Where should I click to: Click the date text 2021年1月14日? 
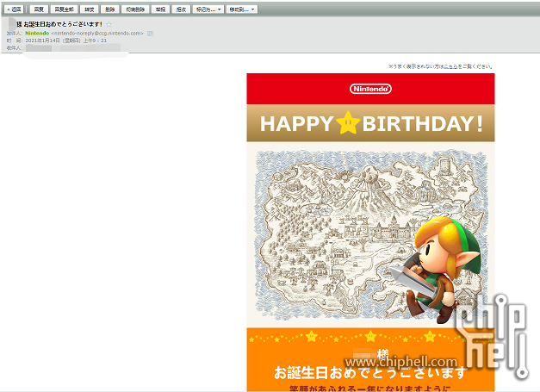(x=43, y=40)
